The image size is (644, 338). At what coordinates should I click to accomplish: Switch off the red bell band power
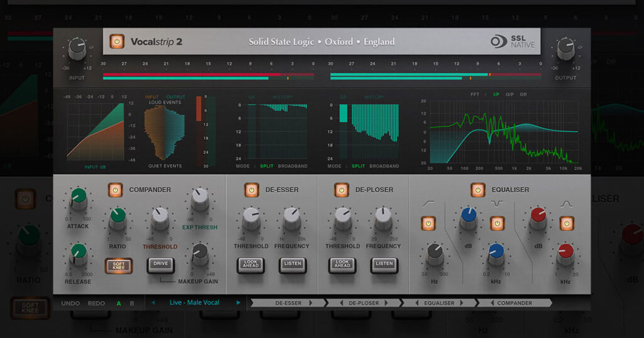(567, 224)
